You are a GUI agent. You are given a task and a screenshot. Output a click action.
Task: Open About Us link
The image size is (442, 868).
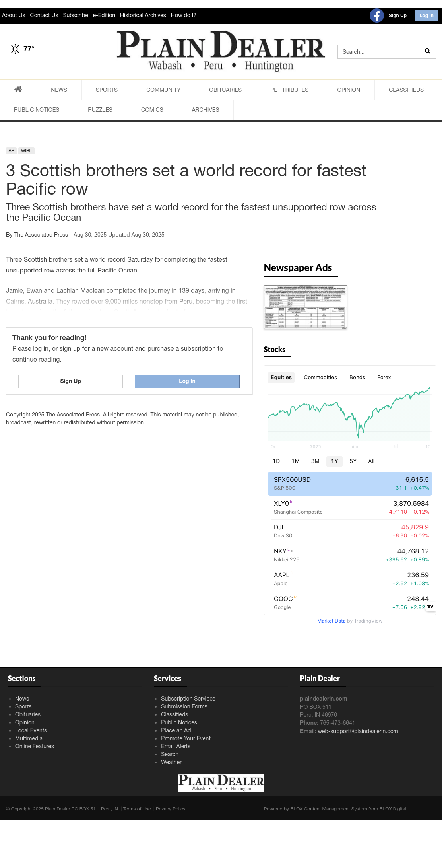tap(14, 15)
